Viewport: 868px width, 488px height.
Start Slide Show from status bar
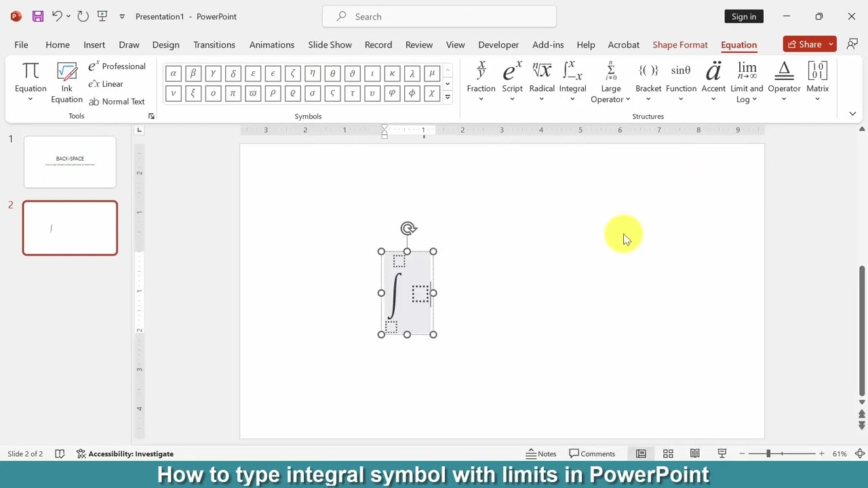tap(722, 453)
